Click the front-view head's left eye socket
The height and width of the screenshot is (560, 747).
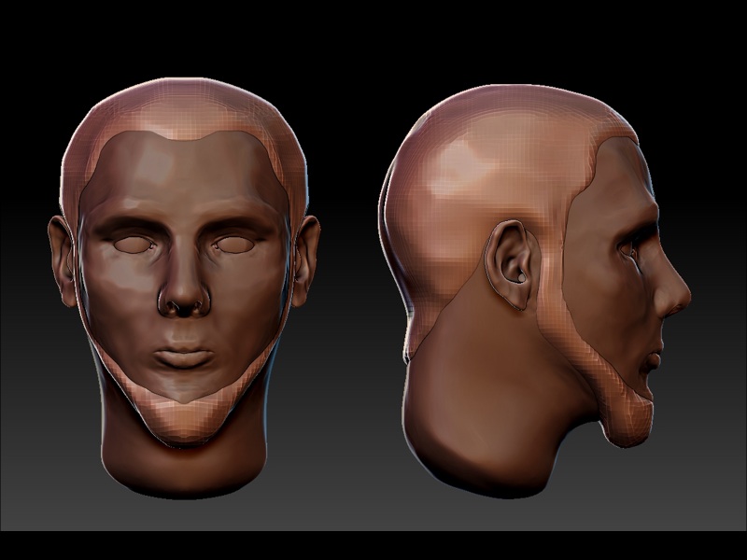(134, 245)
